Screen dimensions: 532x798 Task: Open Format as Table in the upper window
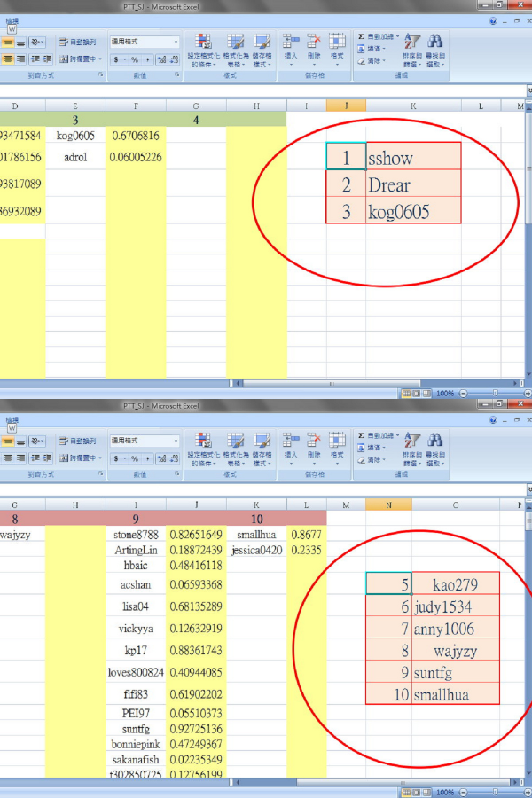click(235, 51)
